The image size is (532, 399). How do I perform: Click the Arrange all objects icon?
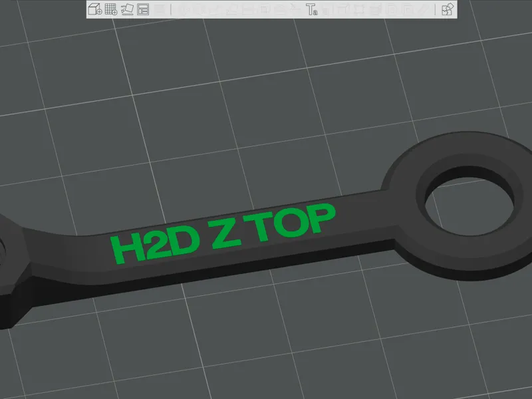143,9
